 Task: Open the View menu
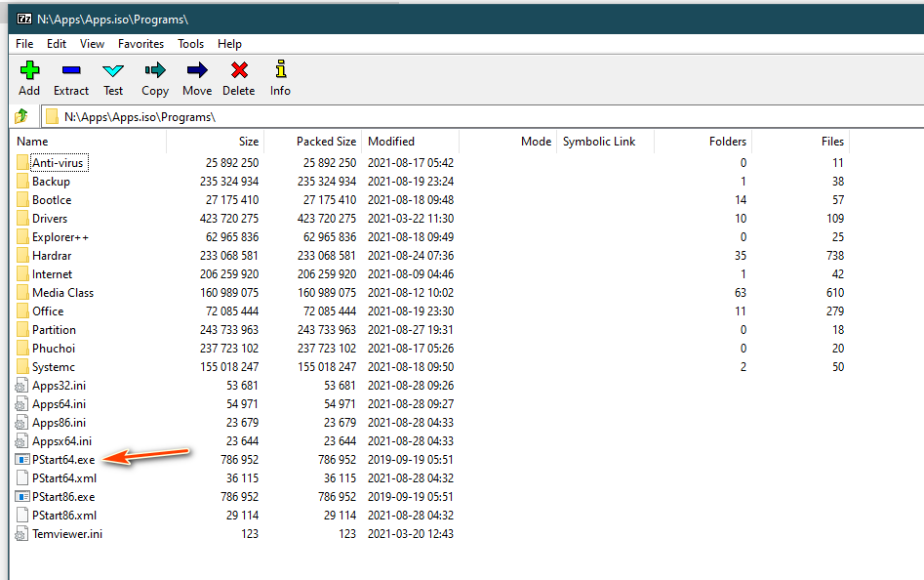pos(92,44)
